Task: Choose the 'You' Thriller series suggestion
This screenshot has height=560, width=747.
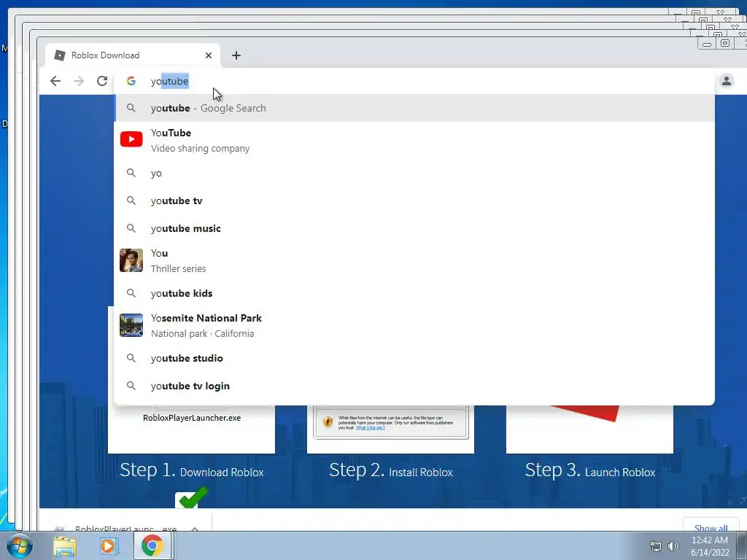Action: coord(414,260)
